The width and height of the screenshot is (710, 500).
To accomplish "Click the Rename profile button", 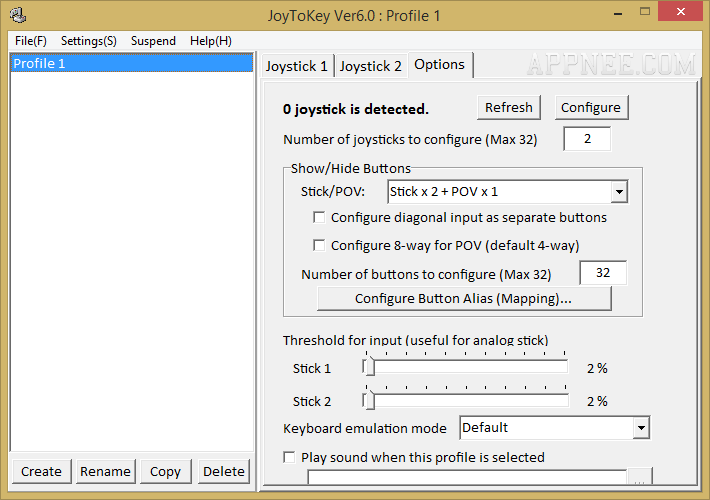I will click(x=105, y=471).
